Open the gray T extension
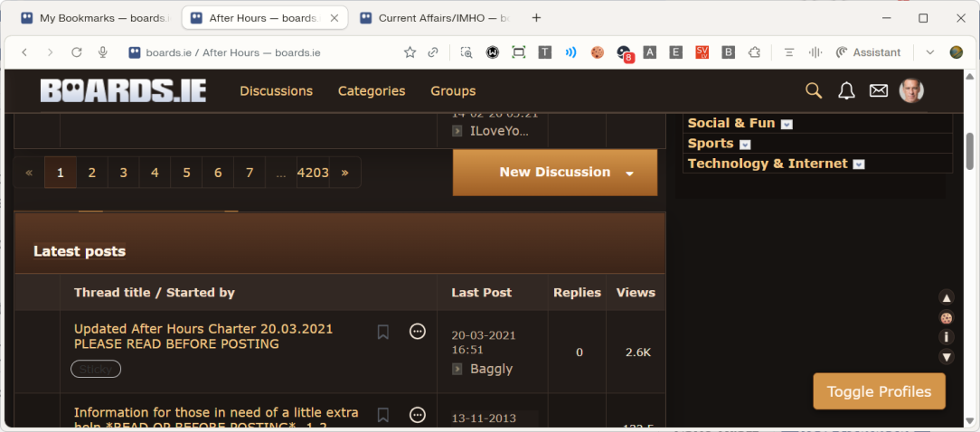The width and height of the screenshot is (980, 432). point(545,52)
